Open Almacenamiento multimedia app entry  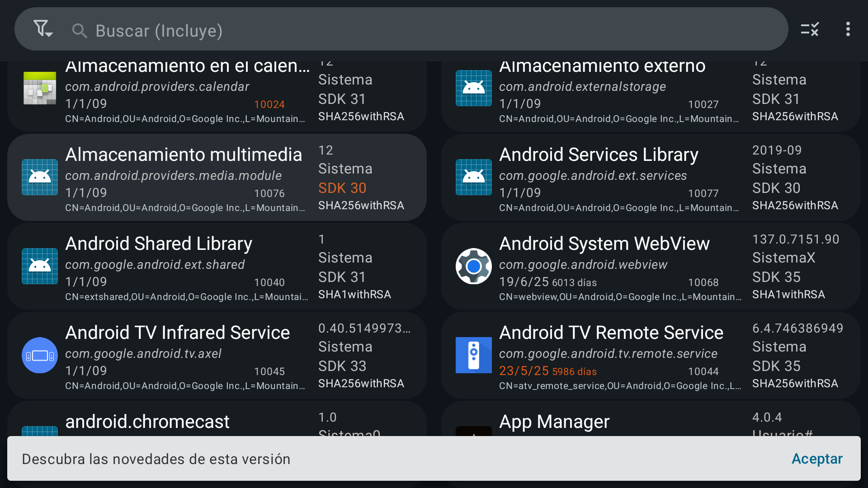pos(217,177)
